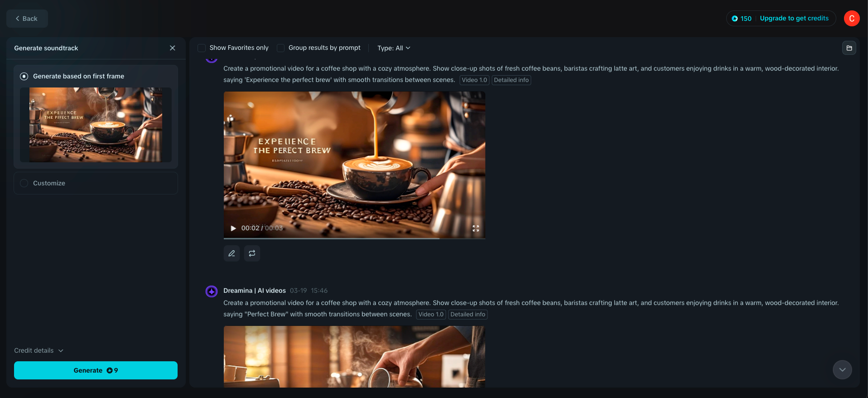Open the assets folder icon
The image size is (868, 398).
click(x=849, y=48)
